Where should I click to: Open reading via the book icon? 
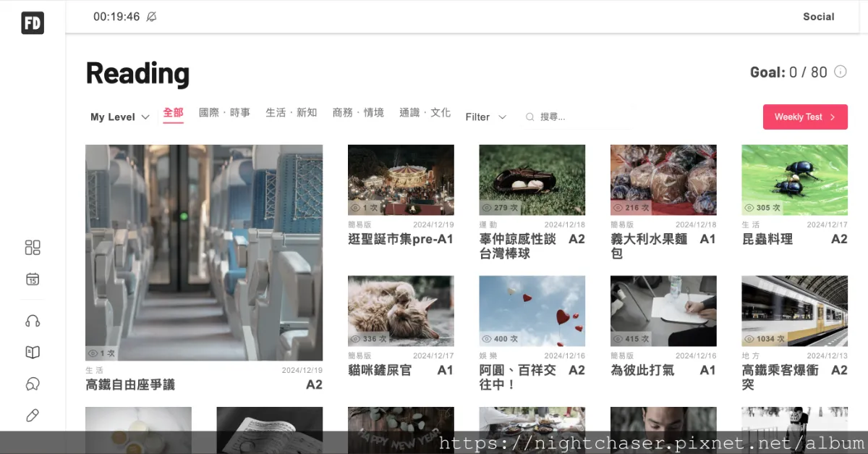coord(33,353)
